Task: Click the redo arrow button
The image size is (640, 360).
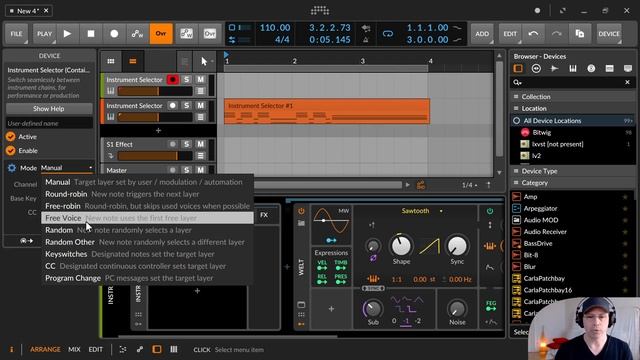Action: pyautogui.click(x=556, y=33)
